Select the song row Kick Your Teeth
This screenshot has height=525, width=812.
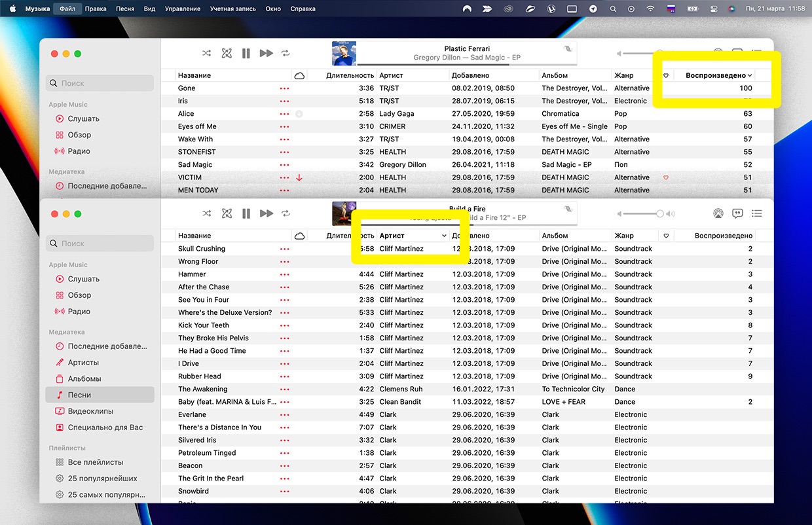pyautogui.click(x=467, y=325)
